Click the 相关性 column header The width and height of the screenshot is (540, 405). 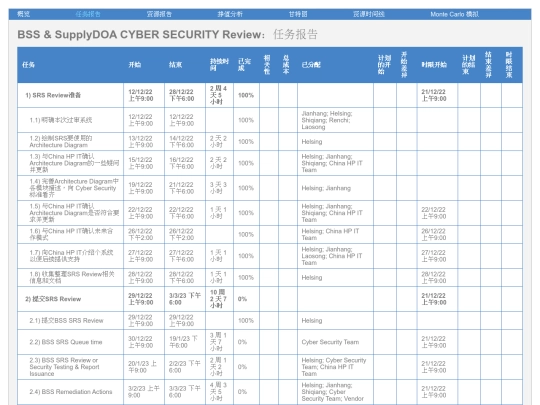point(267,65)
